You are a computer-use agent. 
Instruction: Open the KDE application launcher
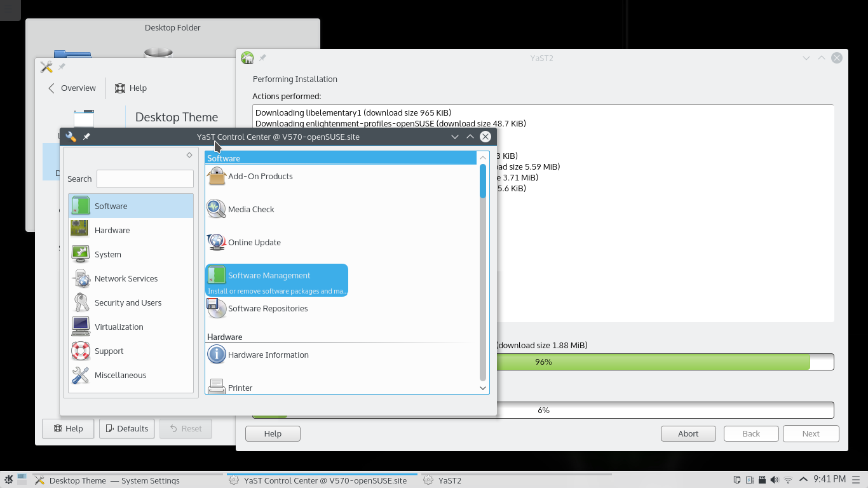pos(9,480)
